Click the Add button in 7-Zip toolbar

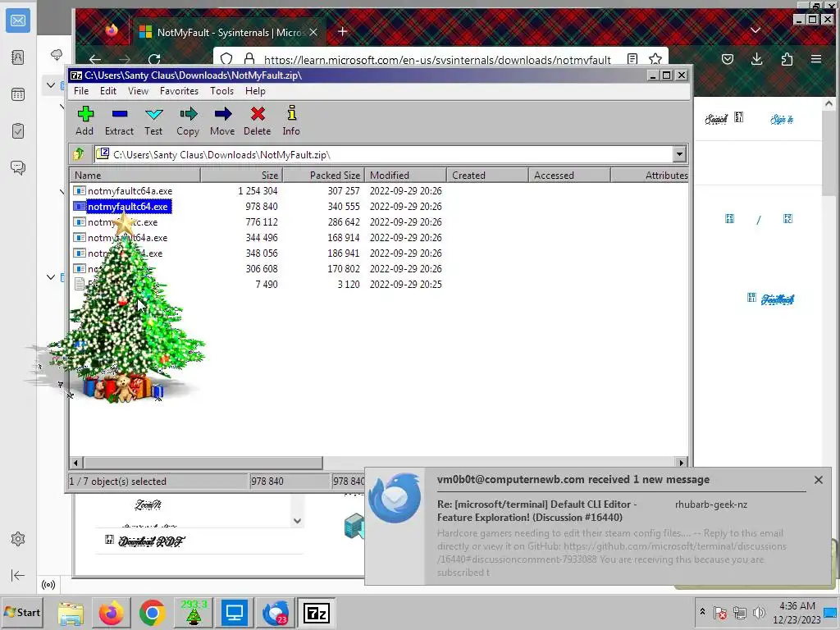[84, 121]
